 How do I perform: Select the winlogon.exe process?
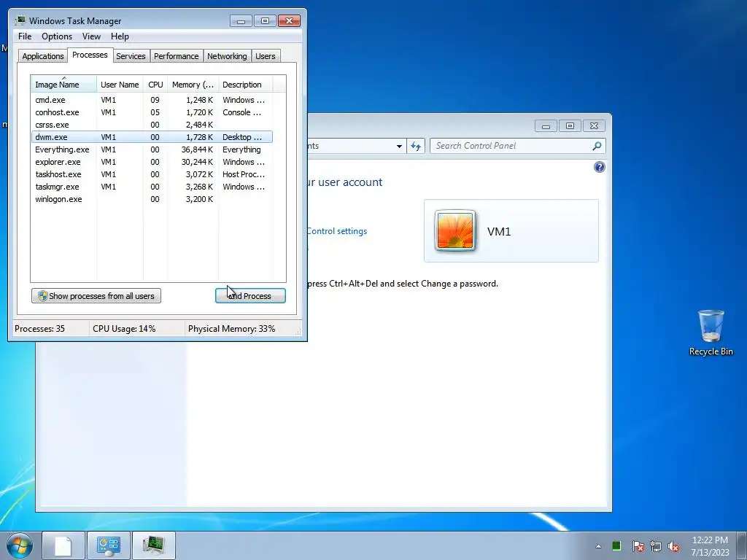(152, 199)
